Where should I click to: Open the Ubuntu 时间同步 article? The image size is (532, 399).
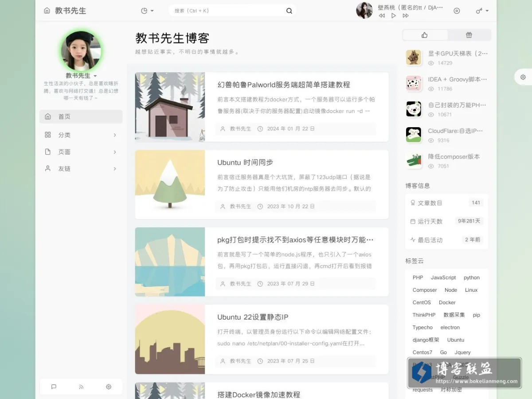(x=245, y=162)
